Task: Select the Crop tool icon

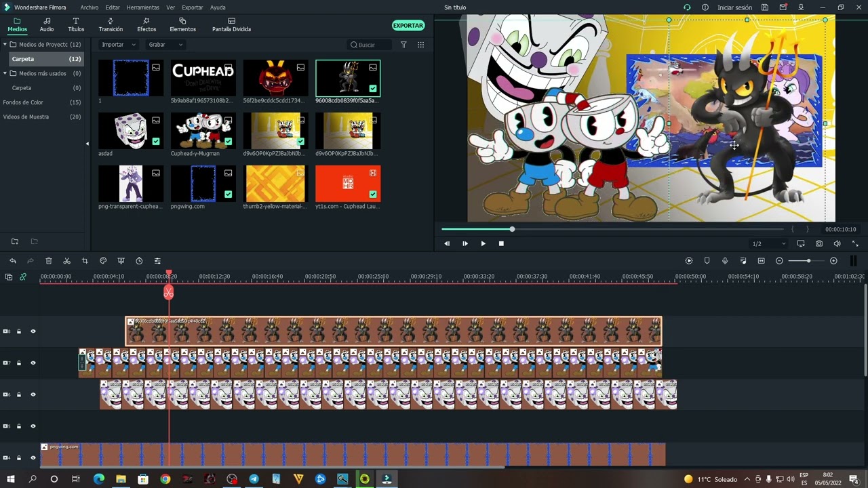Action: (x=85, y=261)
